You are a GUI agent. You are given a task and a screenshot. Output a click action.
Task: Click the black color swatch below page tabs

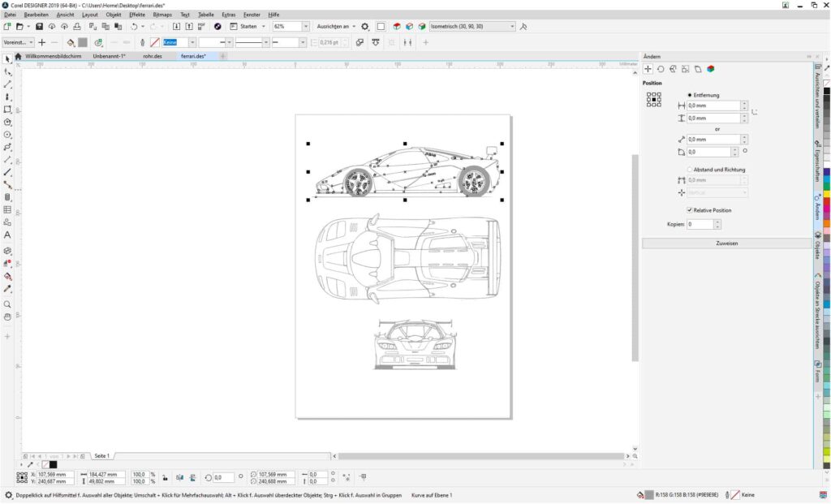pos(53,465)
